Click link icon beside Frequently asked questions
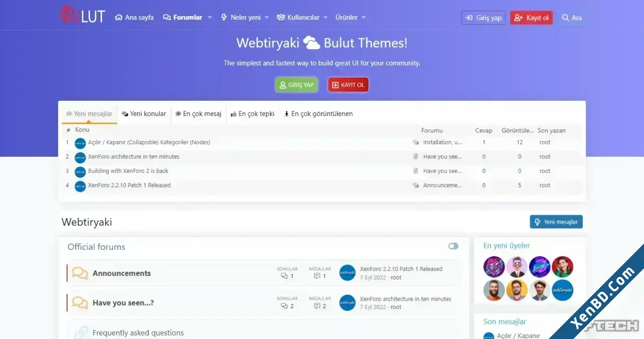Image resolution: width=644 pixels, height=339 pixels. tap(80, 332)
